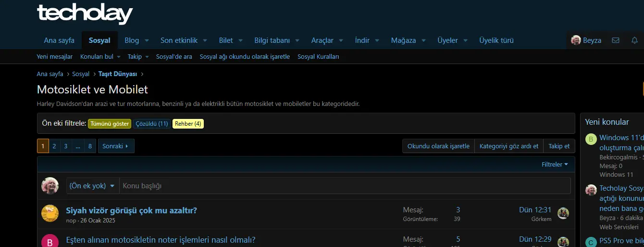The height and width of the screenshot is (247, 644).
Task: Open Beyza's avatar in the top bar
Action: point(576,40)
